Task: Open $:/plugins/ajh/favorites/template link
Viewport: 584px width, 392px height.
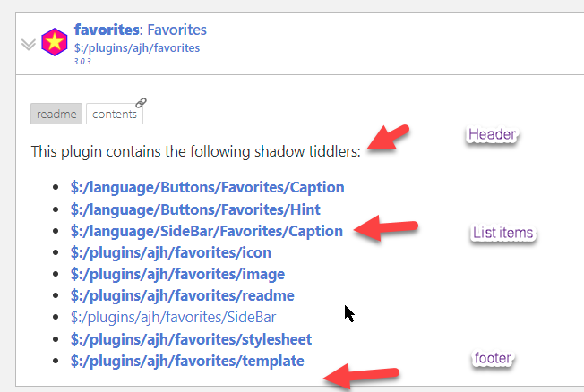Action: click(x=187, y=361)
